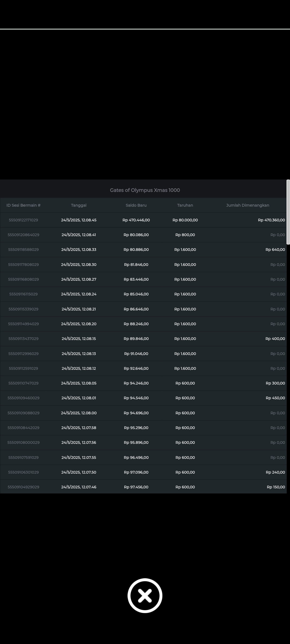290x644 pixels.
Task: Open session ID 55509118588029
Action: (x=23, y=250)
